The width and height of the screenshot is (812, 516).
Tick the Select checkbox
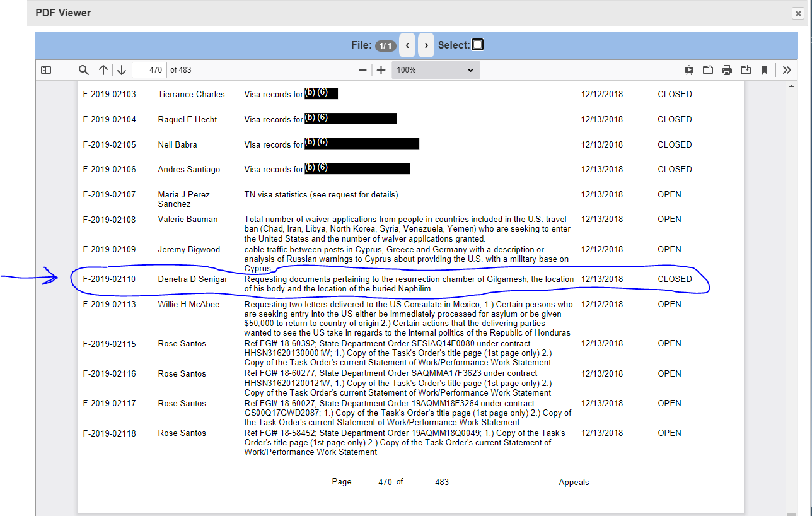tap(478, 45)
